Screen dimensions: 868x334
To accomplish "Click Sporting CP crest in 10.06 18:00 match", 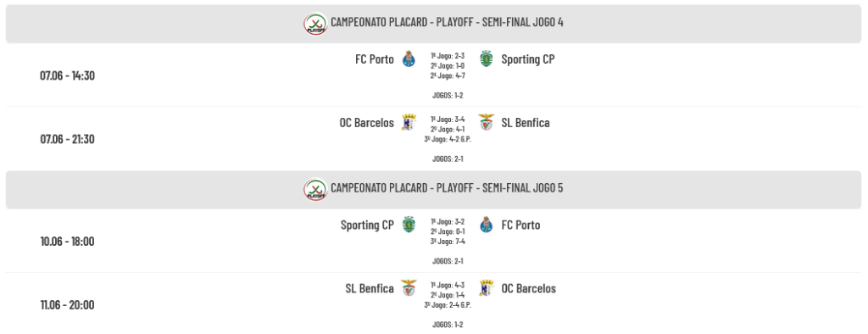I will click(x=409, y=225).
